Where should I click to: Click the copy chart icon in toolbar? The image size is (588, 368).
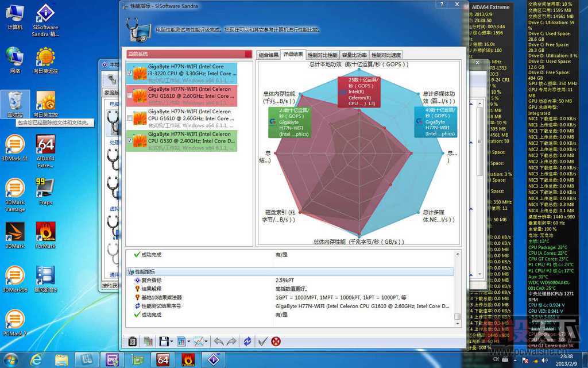[148, 342]
